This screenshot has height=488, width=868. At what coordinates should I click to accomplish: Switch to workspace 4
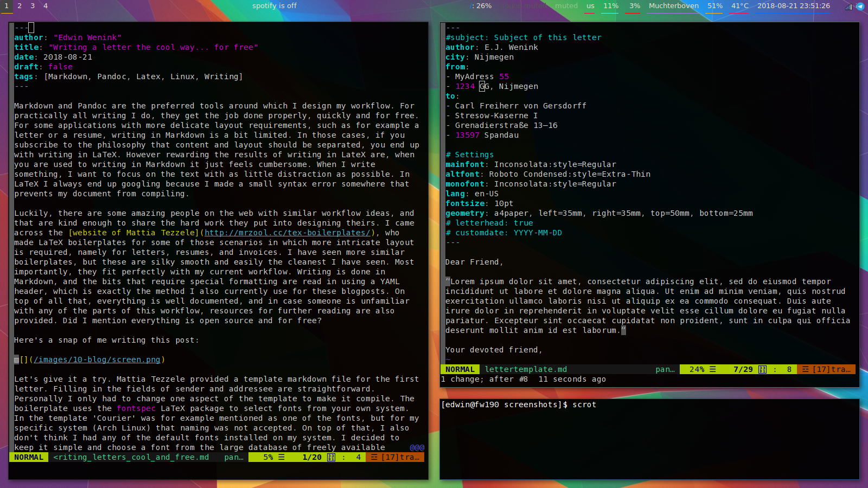click(46, 6)
